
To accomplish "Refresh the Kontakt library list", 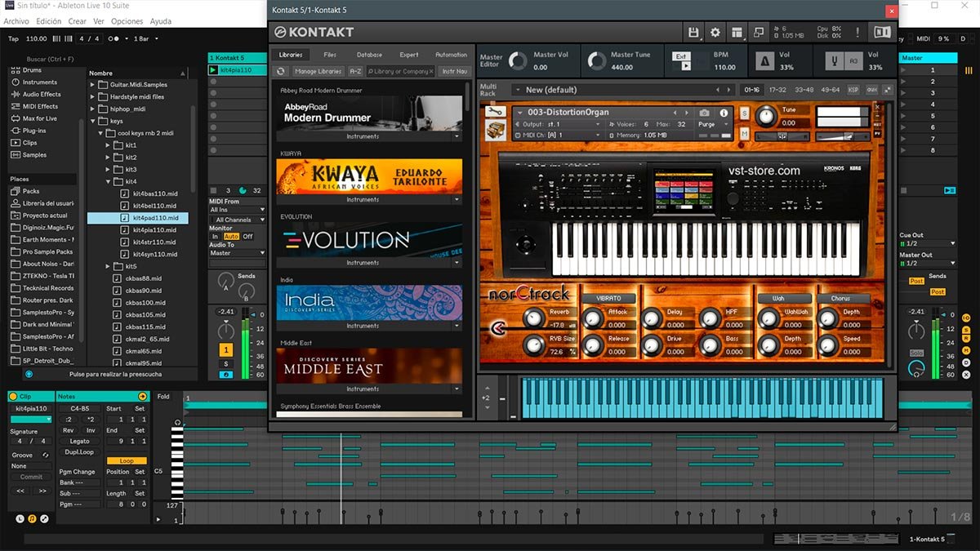I will pyautogui.click(x=281, y=72).
